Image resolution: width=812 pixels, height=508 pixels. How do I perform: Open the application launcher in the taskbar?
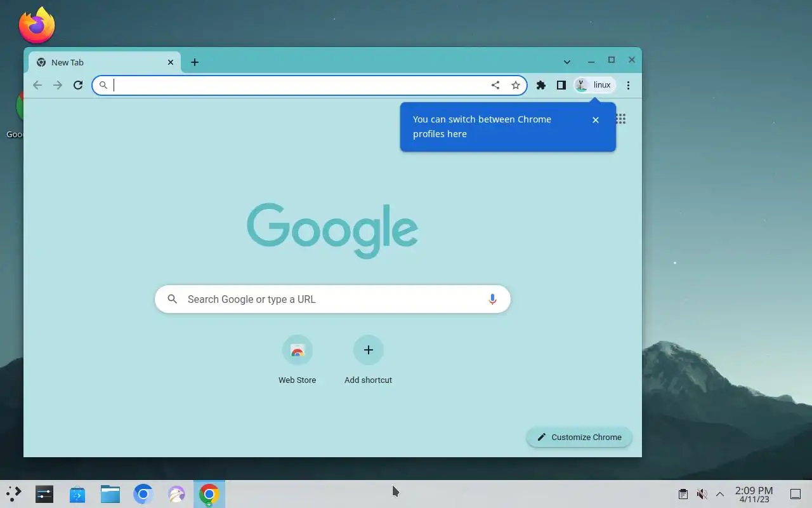point(13,494)
